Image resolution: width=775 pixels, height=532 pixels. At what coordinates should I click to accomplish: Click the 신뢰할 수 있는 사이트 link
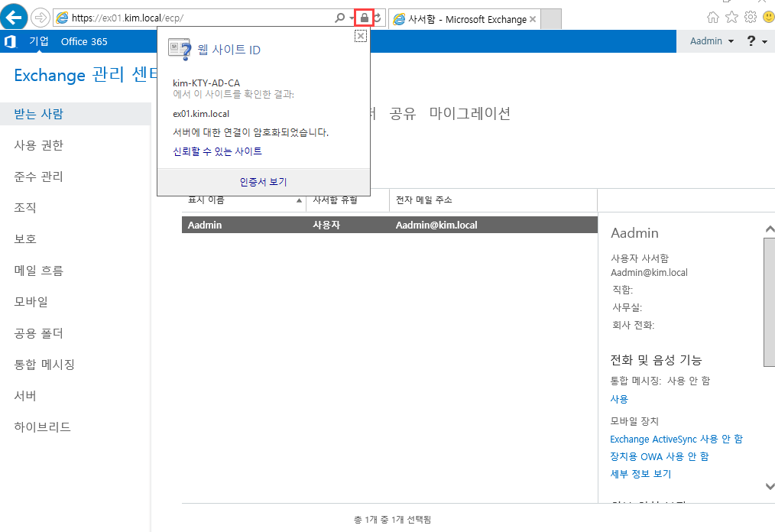[x=217, y=151]
